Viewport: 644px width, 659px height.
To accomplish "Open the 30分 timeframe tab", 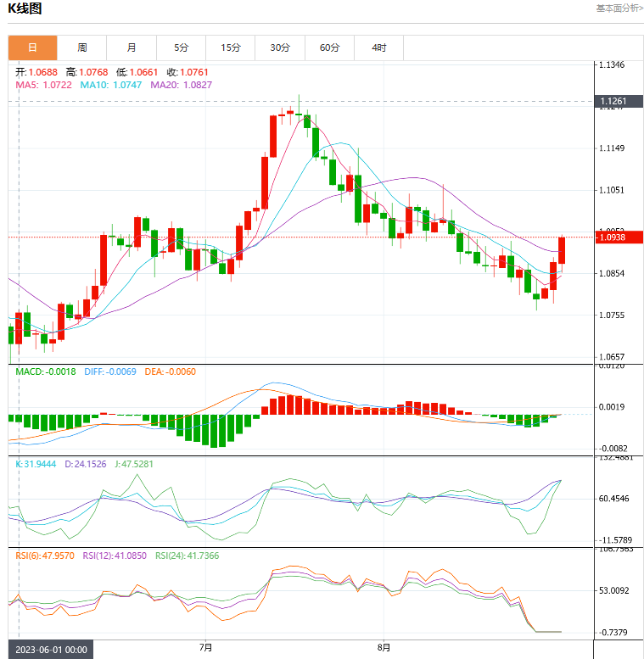I will (x=280, y=47).
